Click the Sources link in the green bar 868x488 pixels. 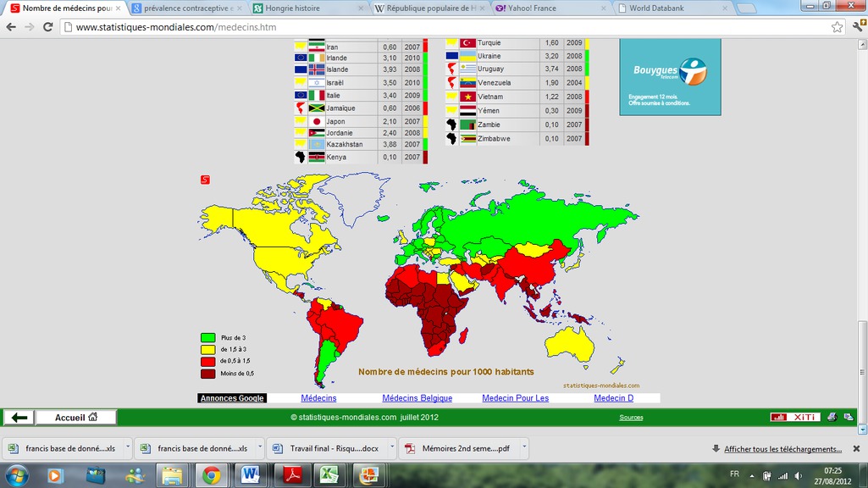[631, 418]
